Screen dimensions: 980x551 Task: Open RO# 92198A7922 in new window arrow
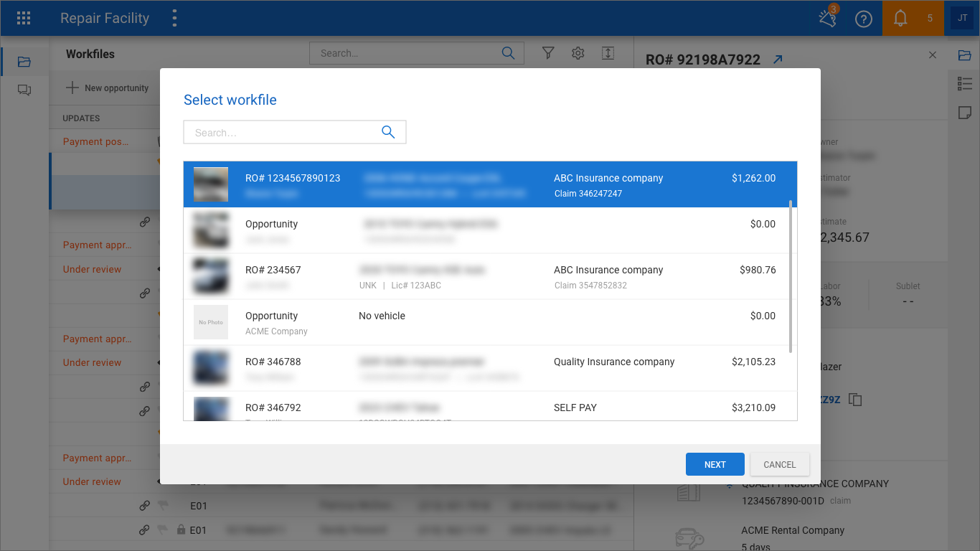point(778,60)
